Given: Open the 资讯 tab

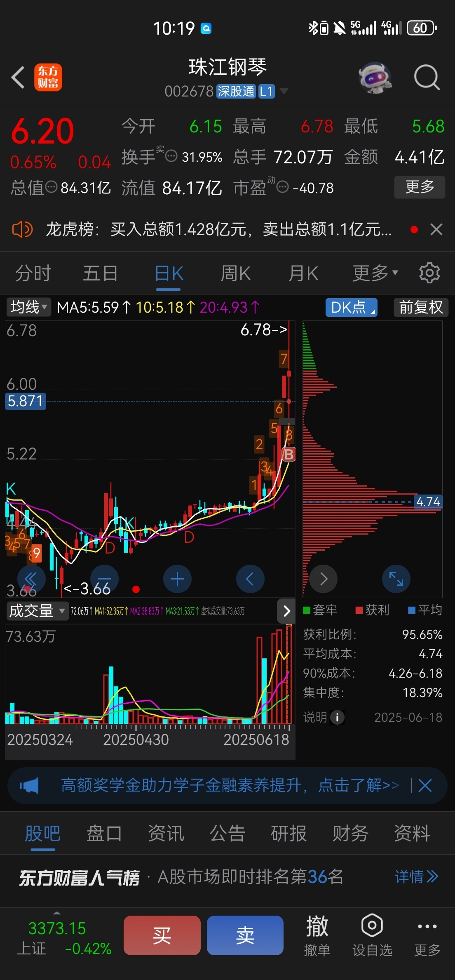Looking at the screenshot, I should (x=166, y=833).
